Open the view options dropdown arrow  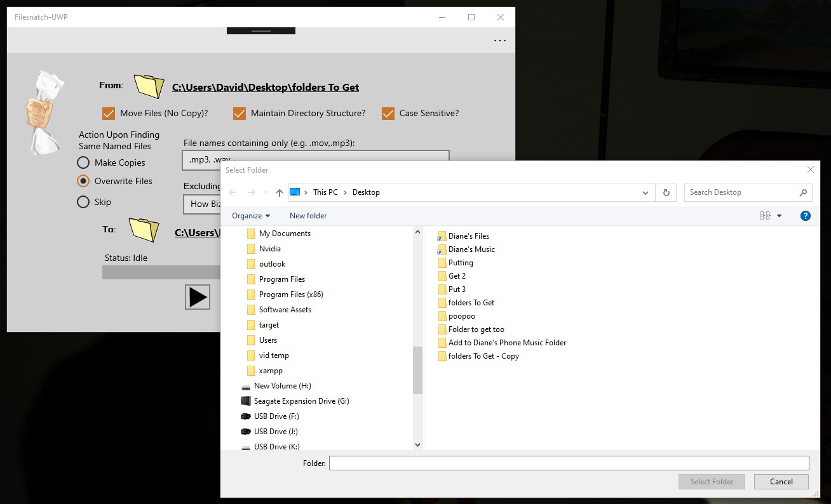point(780,216)
